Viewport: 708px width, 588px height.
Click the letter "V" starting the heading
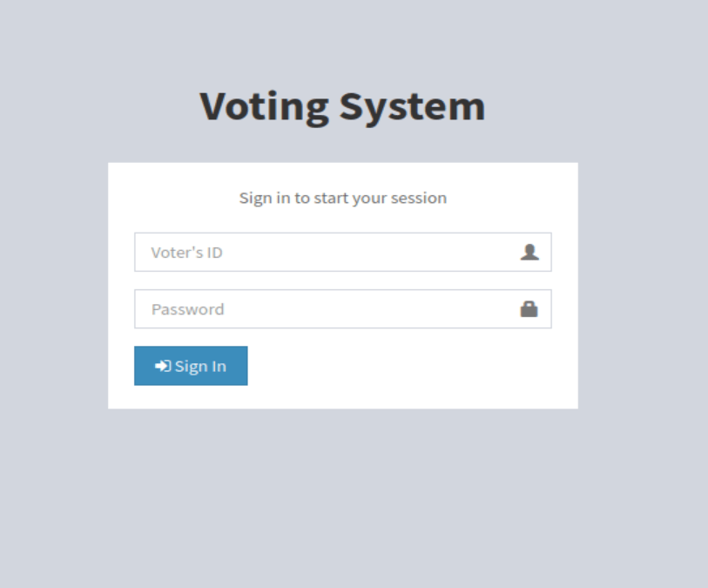coord(213,106)
